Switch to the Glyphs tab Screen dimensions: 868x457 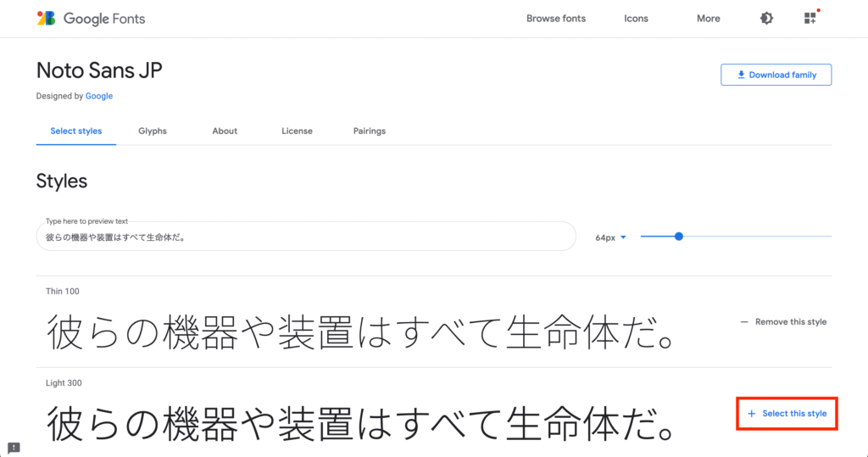tap(153, 131)
